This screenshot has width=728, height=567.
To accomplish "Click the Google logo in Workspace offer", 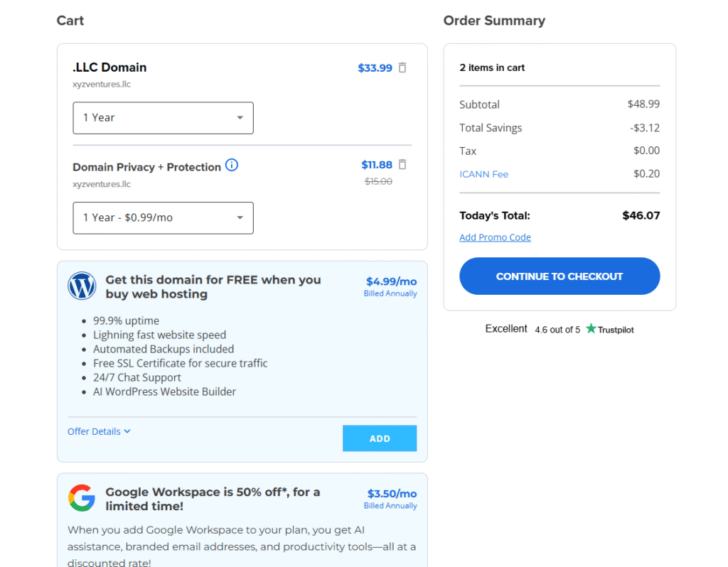I will pos(82,498).
